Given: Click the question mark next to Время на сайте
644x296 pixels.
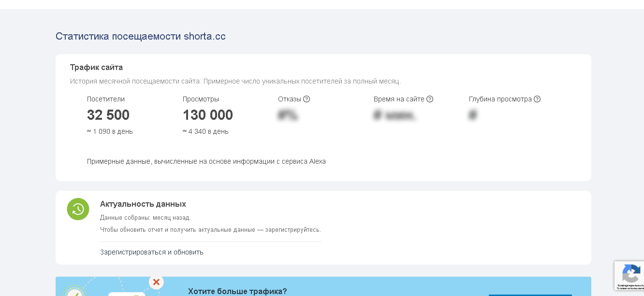Looking at the screenshot, I should [430, 99].
